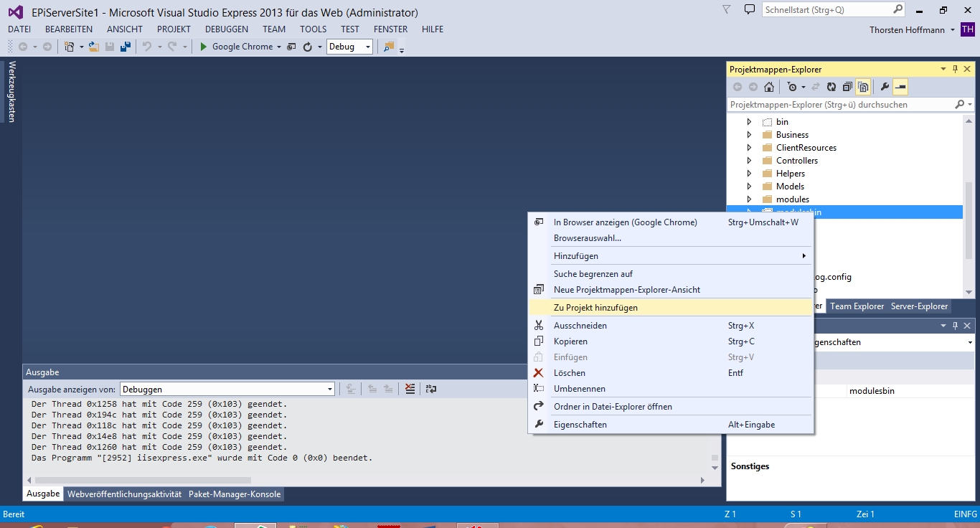Viewport: 980px width, 528px height.
Task: Expand the Controllers folder in the tree
Action: pos(749,161)
